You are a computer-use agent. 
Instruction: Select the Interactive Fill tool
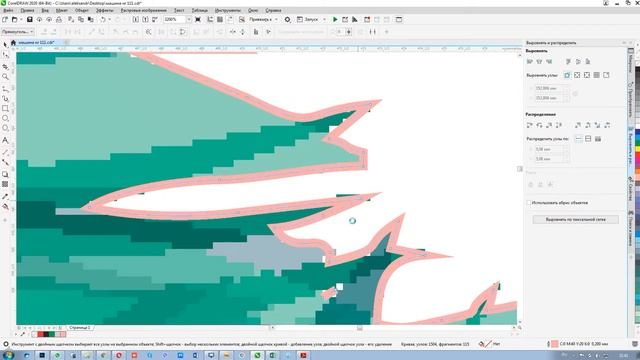[x=5, y=207]
